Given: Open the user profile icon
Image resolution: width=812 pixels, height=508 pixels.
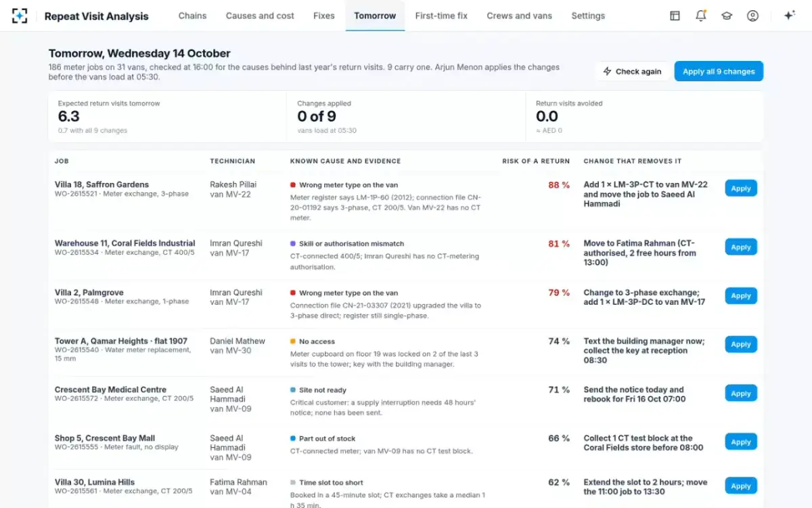Looking at the screenshot, I should click(x=752, y=16).
